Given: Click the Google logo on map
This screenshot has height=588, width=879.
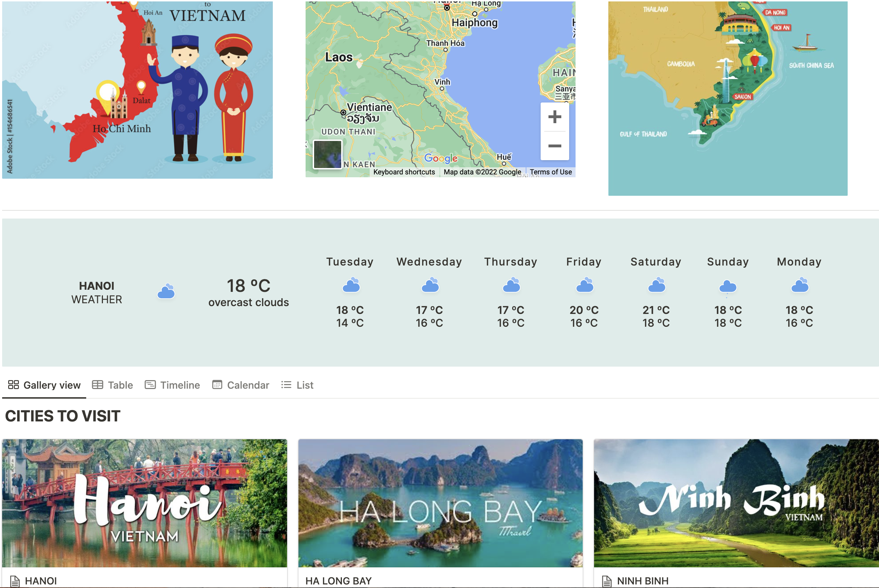Looking at the screenshot, I should coord(441,159).
